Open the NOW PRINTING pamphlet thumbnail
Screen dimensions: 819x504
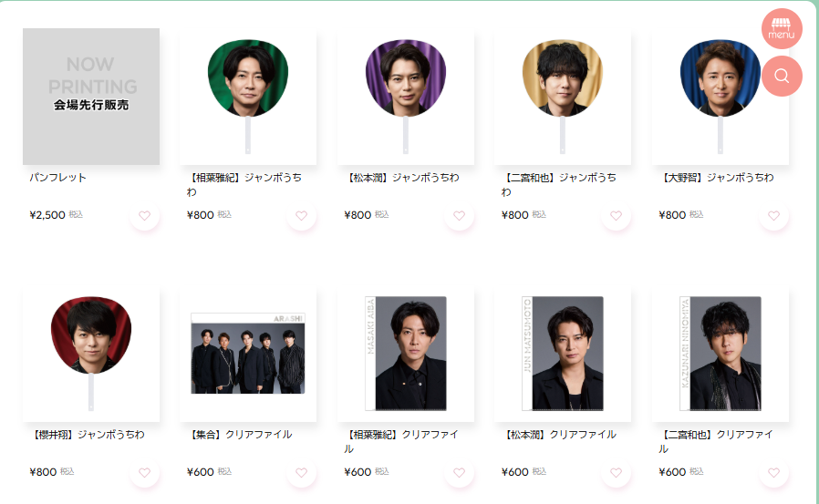[x=91, y=97]
